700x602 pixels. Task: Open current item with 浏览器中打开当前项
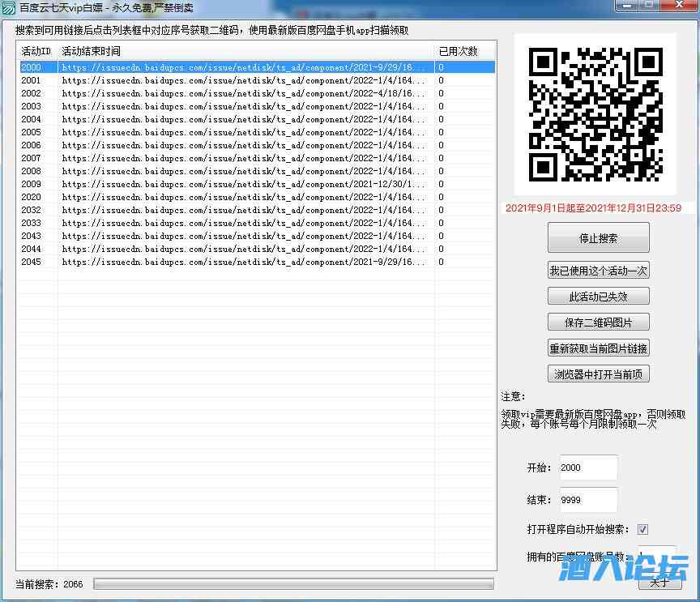[x=598, y=374]
